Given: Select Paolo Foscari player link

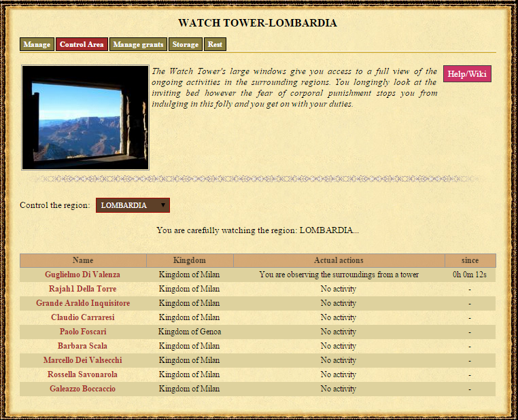Looking at the screenshot, I should (82, 332).
